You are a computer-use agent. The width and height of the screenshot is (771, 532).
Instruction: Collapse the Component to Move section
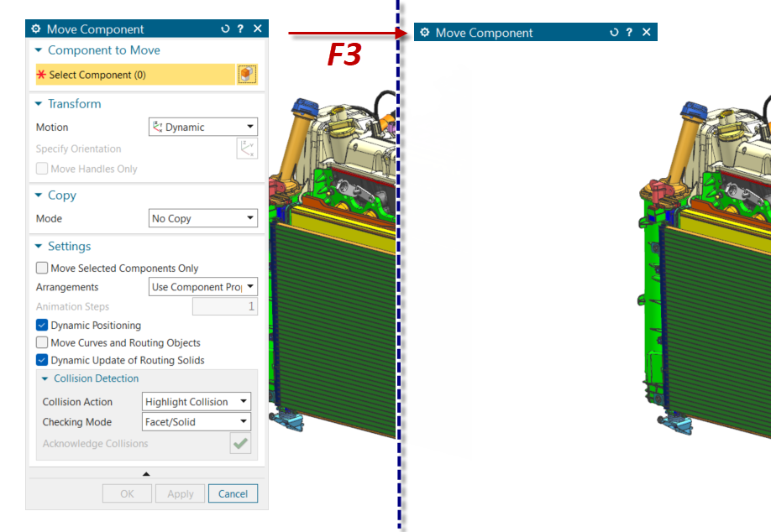coord(39,50)
